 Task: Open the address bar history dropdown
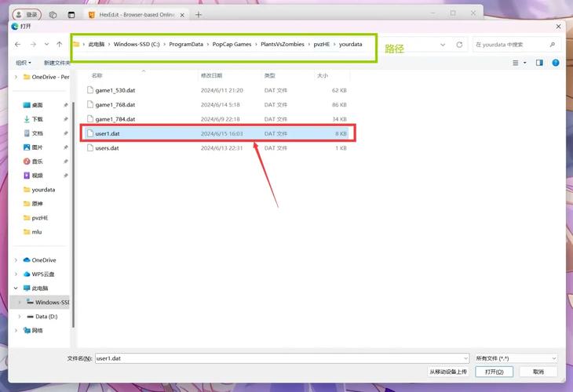pos(443,45)
